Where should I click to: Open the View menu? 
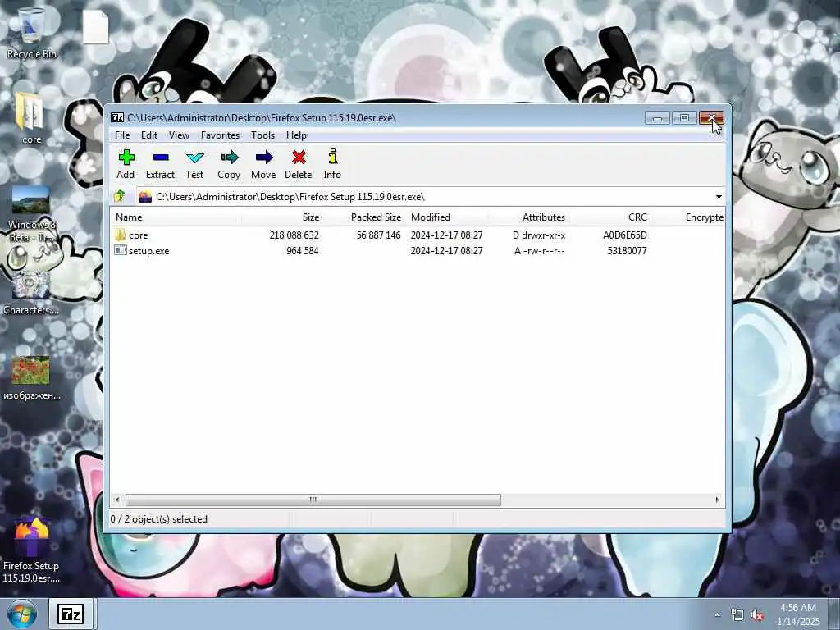pyautogui.click(x=179, y=135)
